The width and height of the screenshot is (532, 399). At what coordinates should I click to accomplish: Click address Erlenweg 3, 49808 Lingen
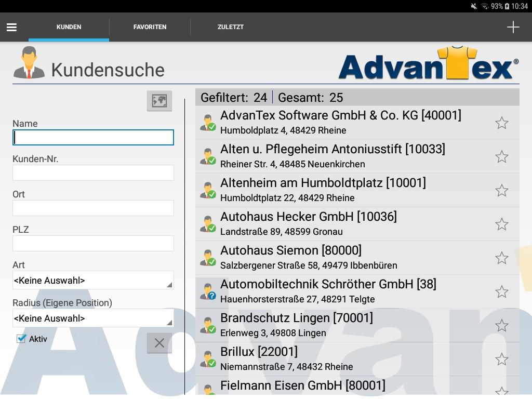[x=273, y=333]
